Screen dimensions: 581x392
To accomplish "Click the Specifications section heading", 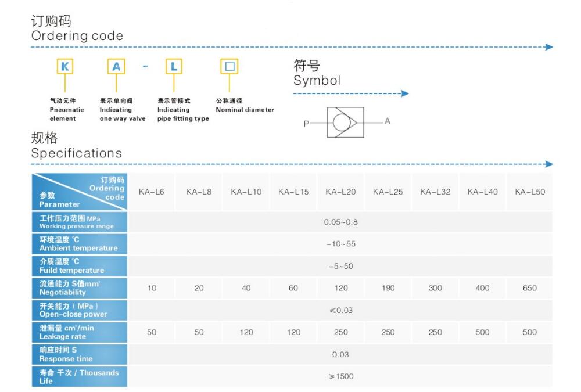I will 76,153.
